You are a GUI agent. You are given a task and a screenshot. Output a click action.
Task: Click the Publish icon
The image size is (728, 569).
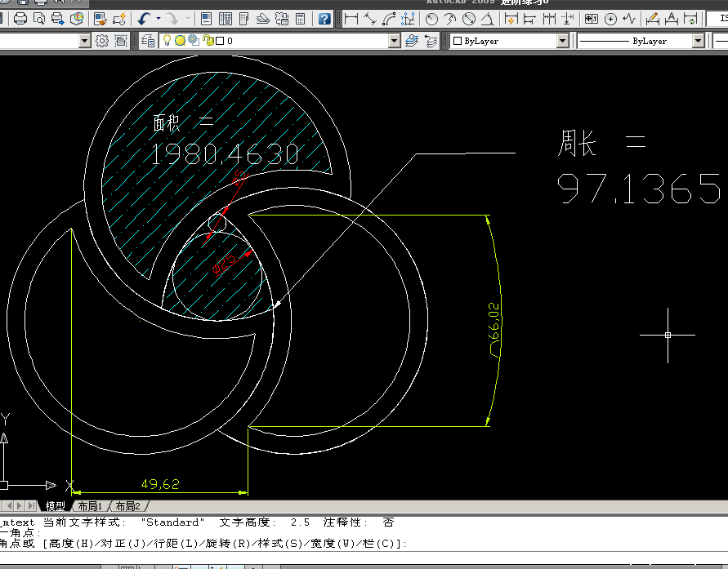point(57,19)
